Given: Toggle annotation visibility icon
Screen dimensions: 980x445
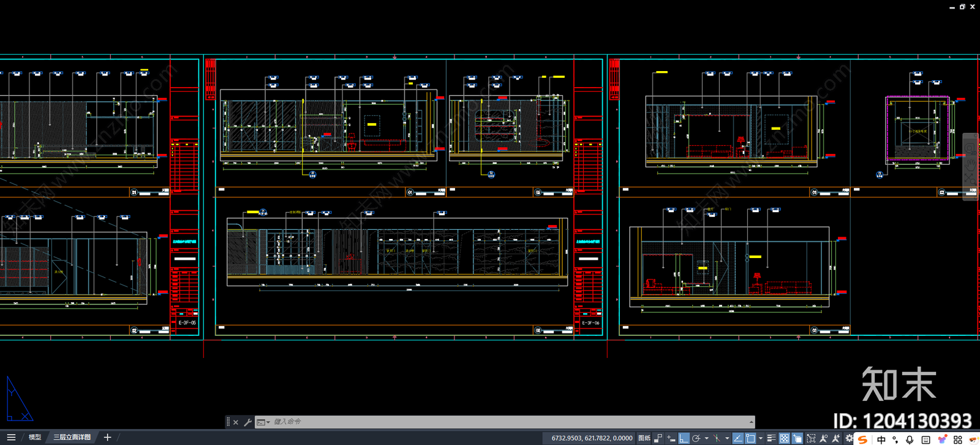Looking at the screenshot, I should click(x=824, y=438).
